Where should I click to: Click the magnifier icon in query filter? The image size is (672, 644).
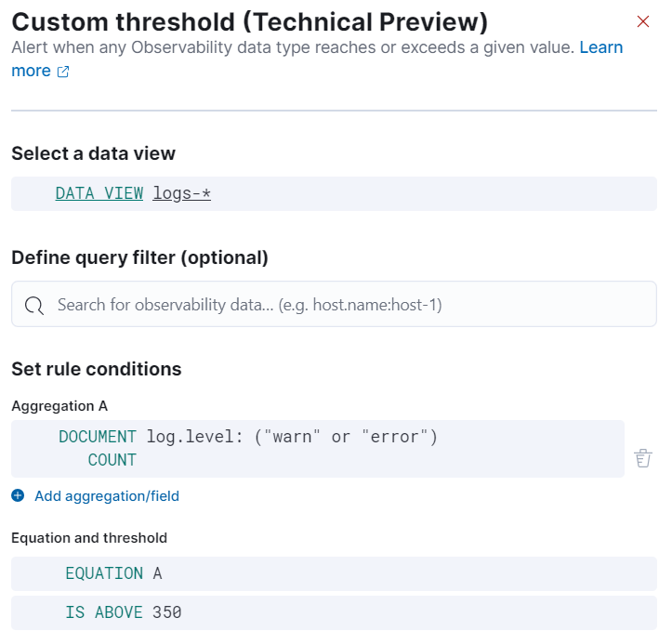(x=34, y=305)
